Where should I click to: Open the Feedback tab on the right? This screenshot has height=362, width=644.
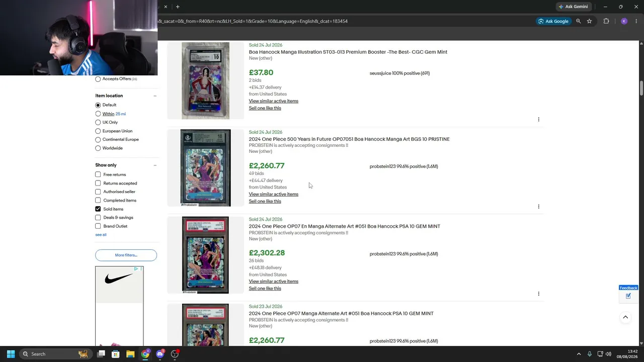click(628, 293)
